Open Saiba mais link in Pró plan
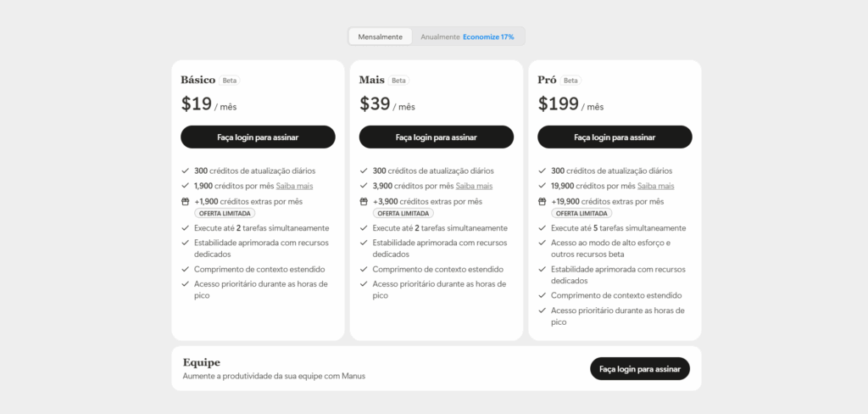 pyautogui.click(x=655, y=187)
